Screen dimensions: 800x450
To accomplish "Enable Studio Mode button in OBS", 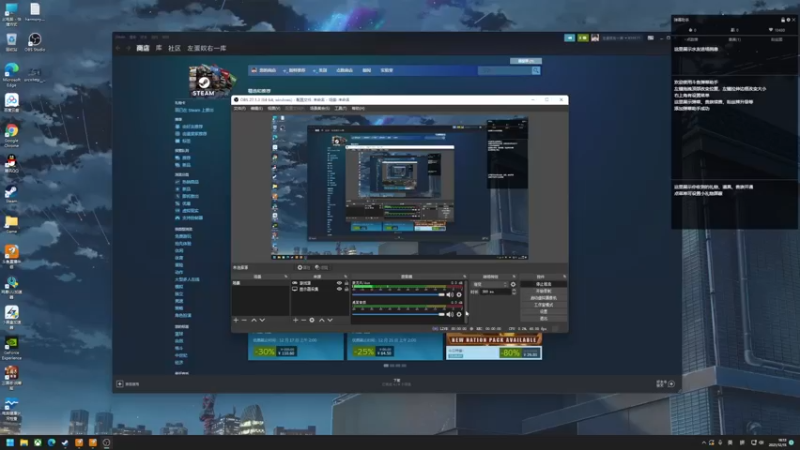I will (543, 305).
